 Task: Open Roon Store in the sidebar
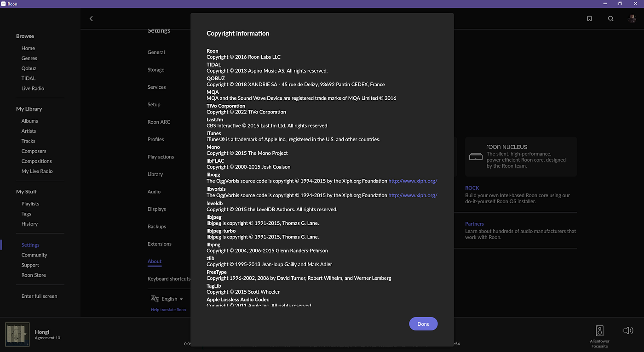click(x=34, y=275)
